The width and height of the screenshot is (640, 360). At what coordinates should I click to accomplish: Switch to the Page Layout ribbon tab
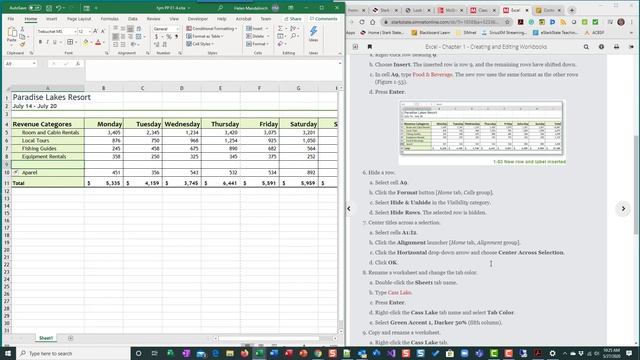(x=79, y=19)
